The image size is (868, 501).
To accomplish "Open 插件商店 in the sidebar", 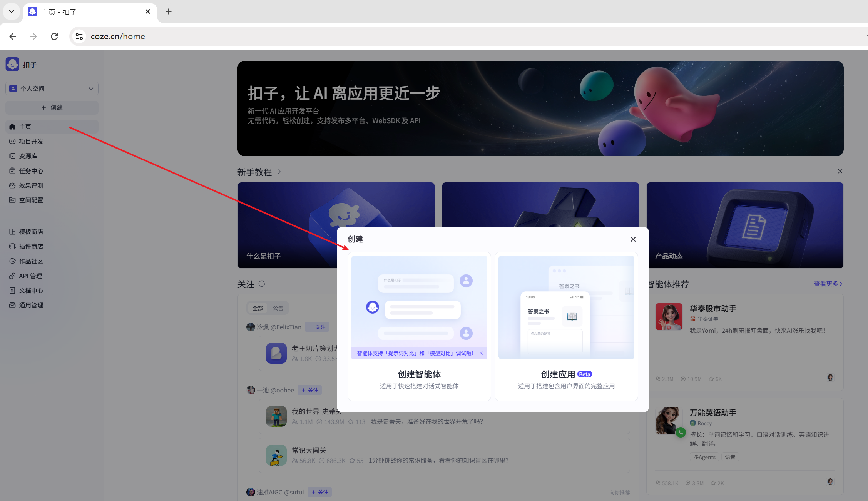I will tap(31, 246).
